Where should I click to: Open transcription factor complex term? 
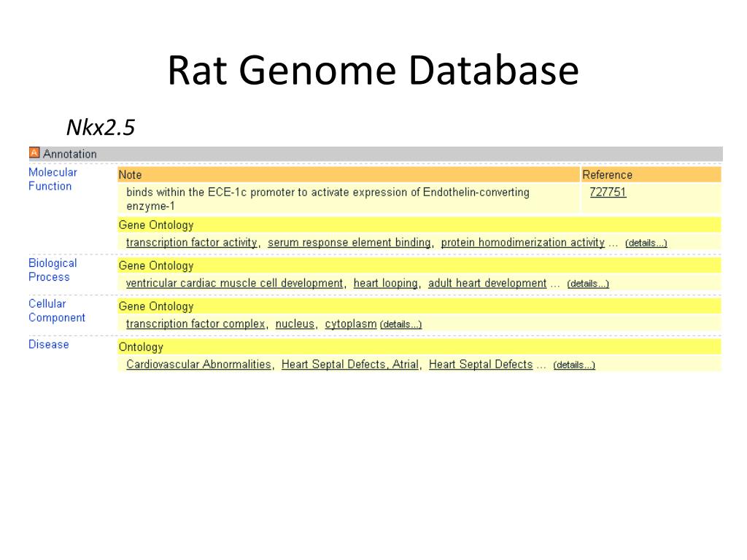[x=196, y=323]
